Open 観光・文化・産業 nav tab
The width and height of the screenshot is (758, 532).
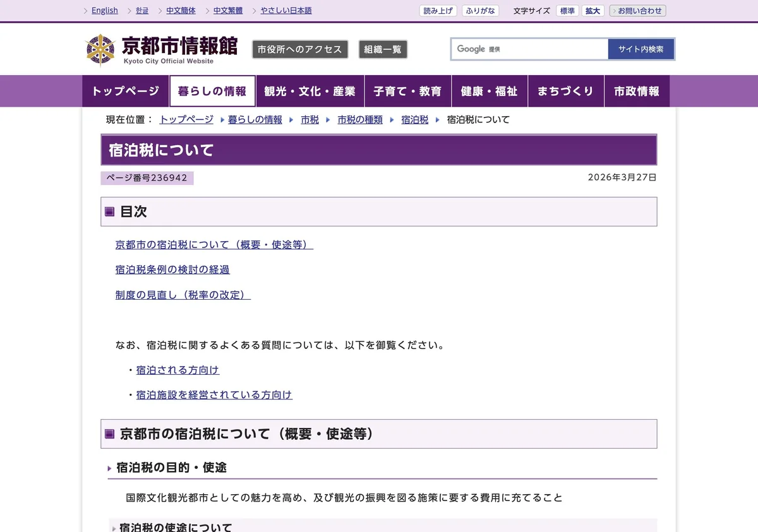(x=310, y=91)
